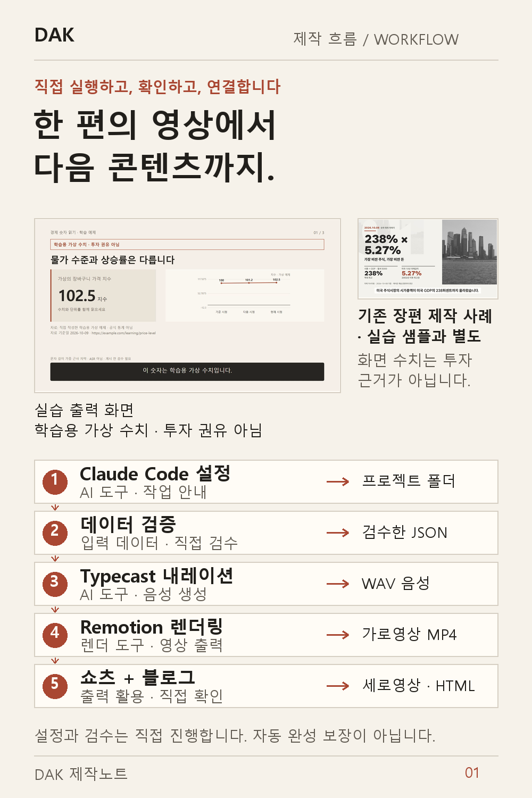
Task: Open the skyline '238% × 5.27%' case thumbnail
Action: tap(428, 259)
